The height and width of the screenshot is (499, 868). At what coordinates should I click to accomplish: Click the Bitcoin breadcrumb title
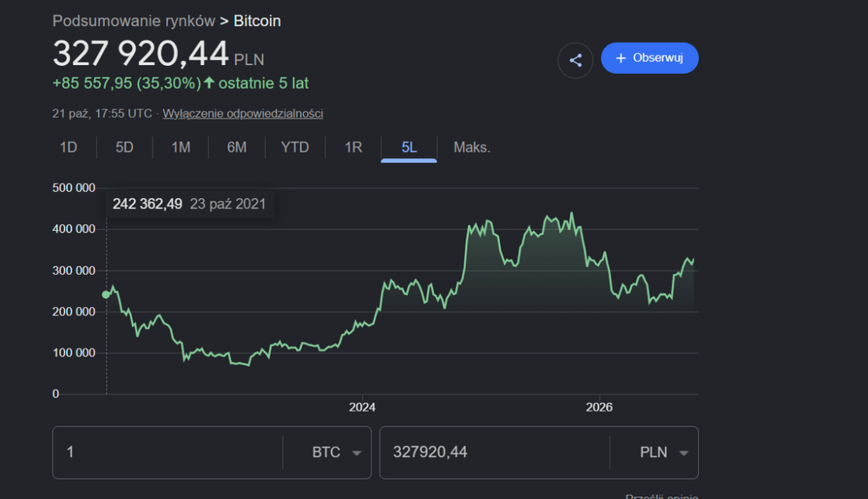click(x=258, y=21)
